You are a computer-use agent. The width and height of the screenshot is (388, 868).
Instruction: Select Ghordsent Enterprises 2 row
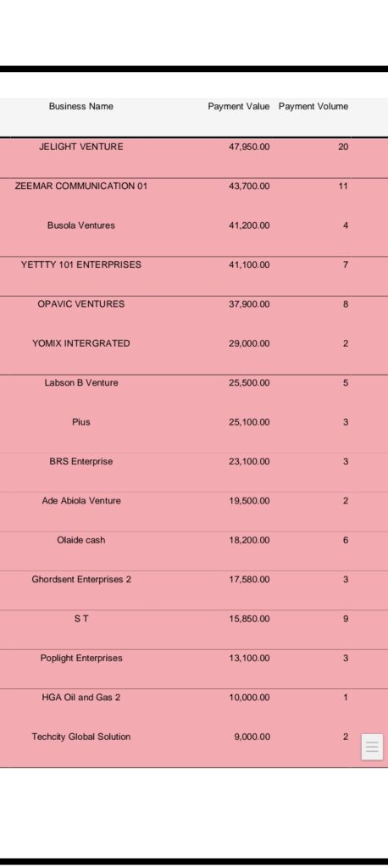tap(194, 591)
